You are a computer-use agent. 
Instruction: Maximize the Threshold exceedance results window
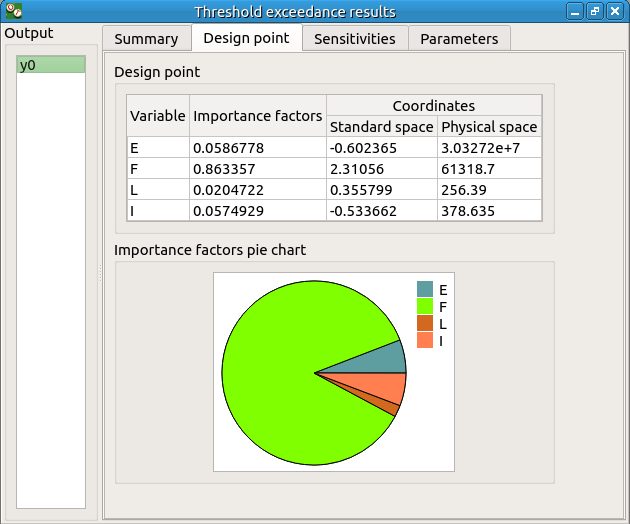(595, 11)
